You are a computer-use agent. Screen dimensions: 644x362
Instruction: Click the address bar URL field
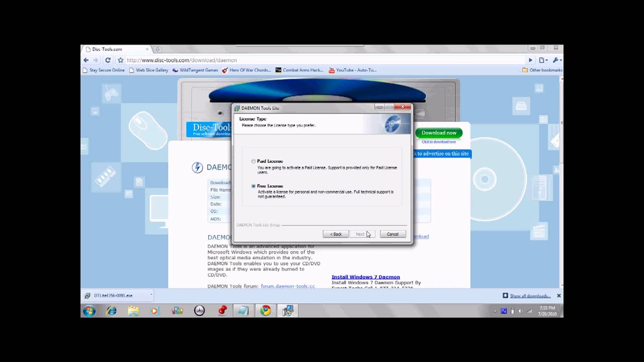click(322, 60)
